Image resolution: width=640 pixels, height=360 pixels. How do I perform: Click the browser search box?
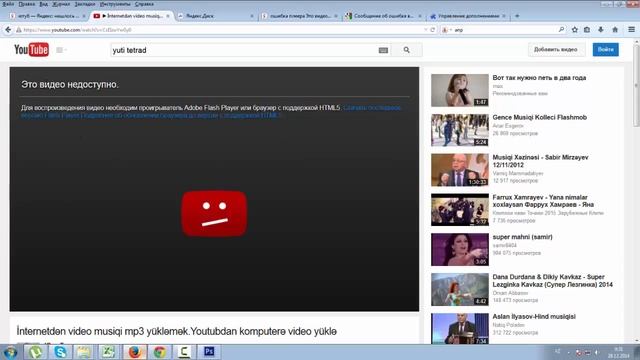point(504,30)
